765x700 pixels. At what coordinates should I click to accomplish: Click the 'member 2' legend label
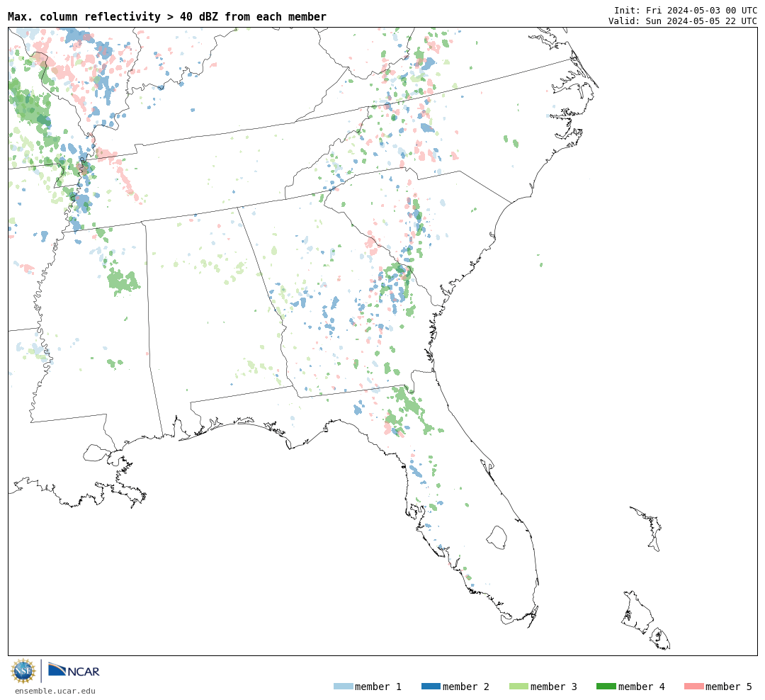(x=466, y=687)
